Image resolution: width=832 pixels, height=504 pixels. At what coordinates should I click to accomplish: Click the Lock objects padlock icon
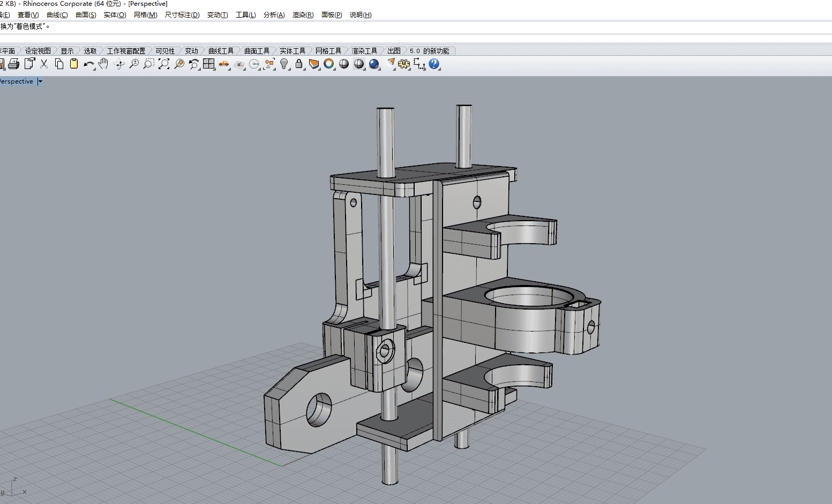[x=299, y=64]
